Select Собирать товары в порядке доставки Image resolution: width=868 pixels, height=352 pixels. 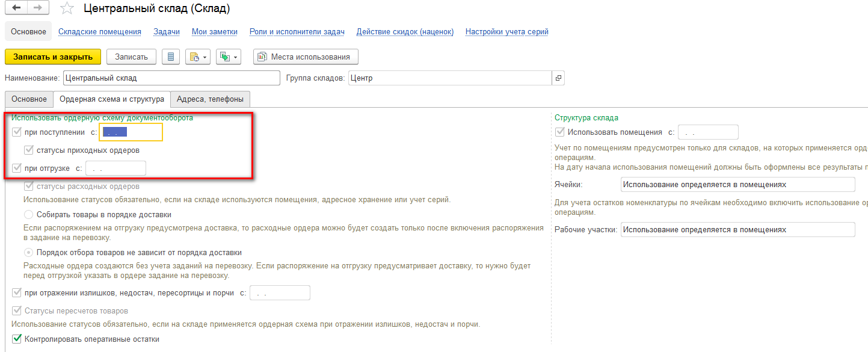tap(28, 215)
